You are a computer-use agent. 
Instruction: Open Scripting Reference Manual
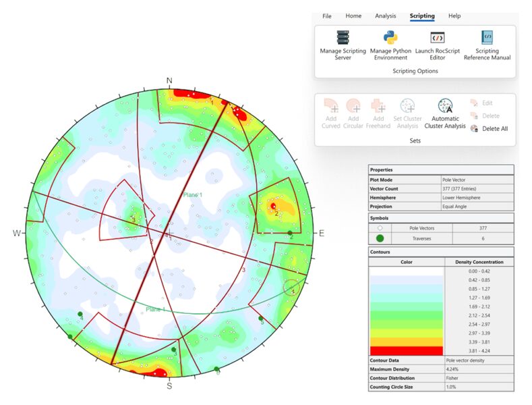487,45
